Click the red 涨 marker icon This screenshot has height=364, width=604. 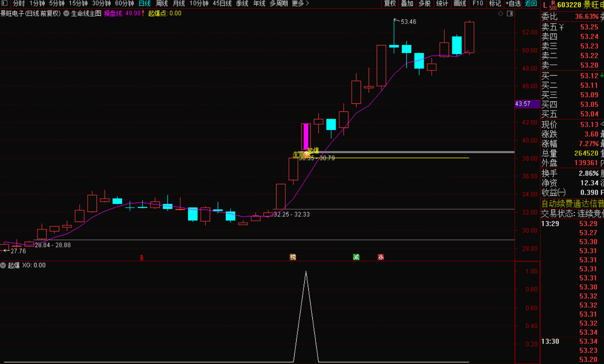381,257
